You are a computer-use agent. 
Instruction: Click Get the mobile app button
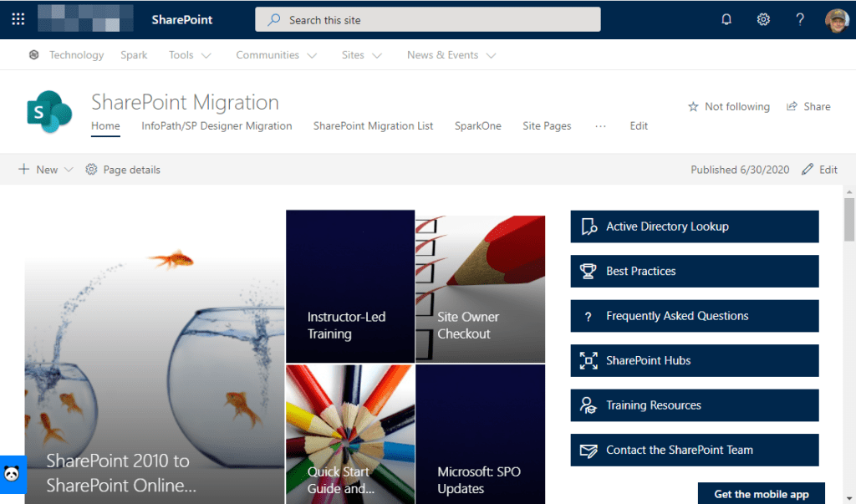[x=761, y=494]
